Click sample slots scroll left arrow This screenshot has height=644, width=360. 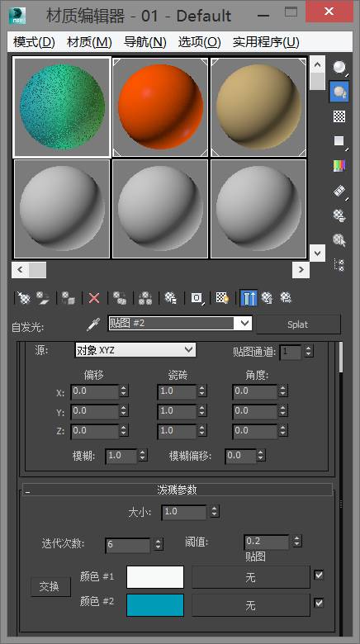(20, 270)
